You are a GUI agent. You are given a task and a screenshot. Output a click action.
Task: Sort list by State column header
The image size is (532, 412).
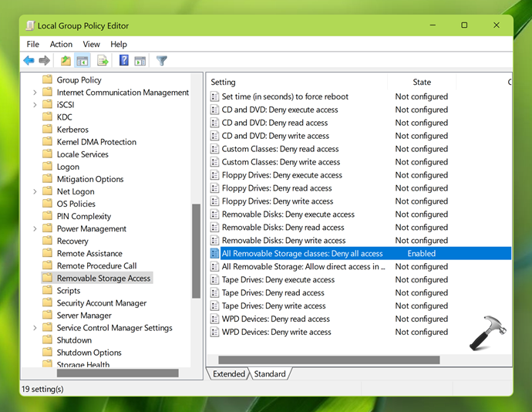tap(422, 82)
